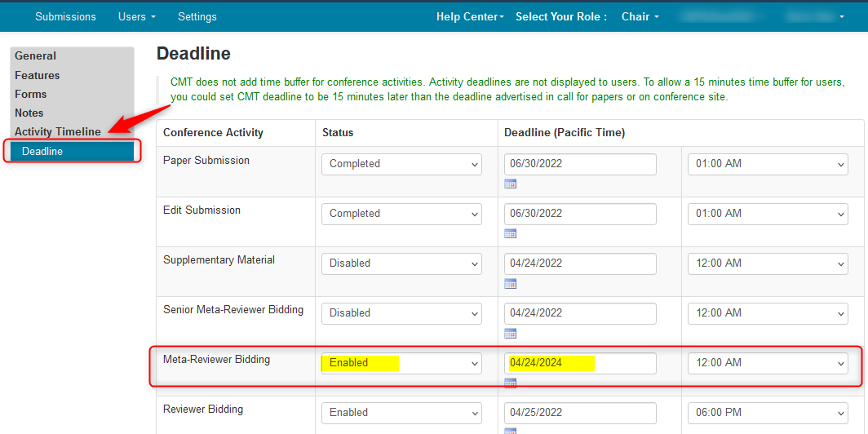Open Reviewer Bidding status dropdown

[401, 413]
